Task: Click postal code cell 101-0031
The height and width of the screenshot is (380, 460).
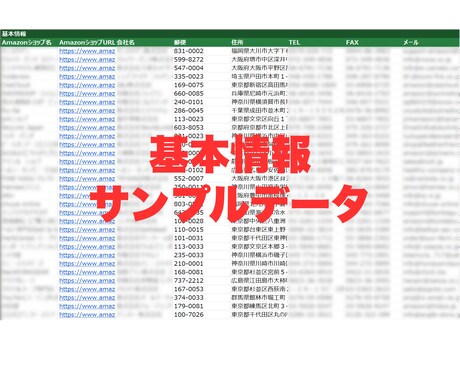Action: tap(189, 238)
